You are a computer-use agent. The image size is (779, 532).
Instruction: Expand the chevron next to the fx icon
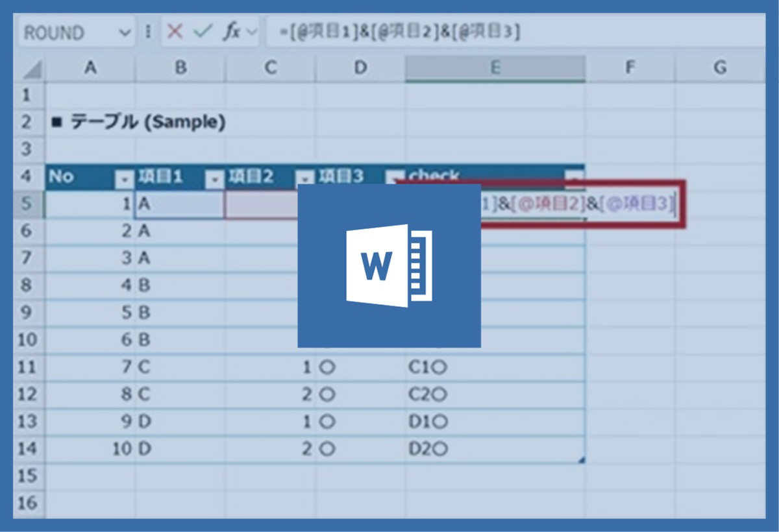[252, 32]
